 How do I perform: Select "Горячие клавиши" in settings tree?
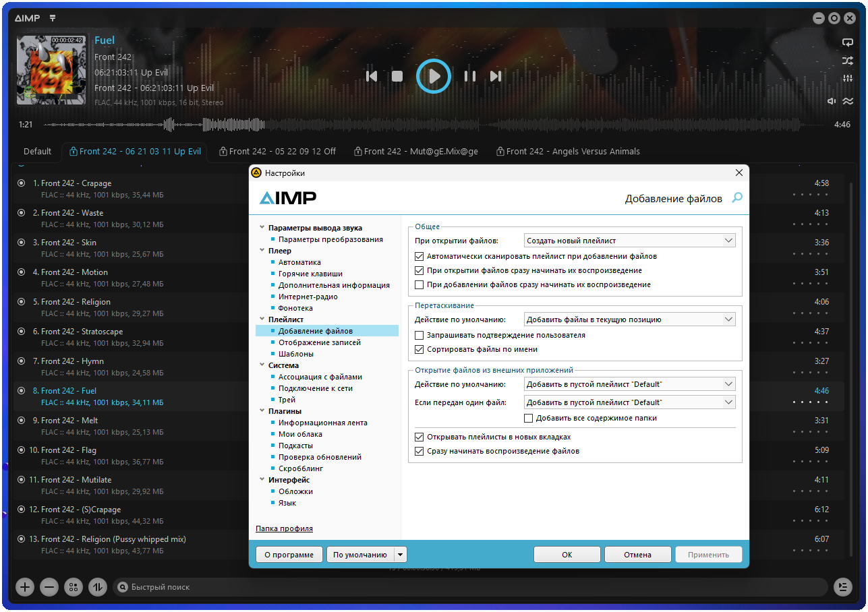tap(310, 274)
